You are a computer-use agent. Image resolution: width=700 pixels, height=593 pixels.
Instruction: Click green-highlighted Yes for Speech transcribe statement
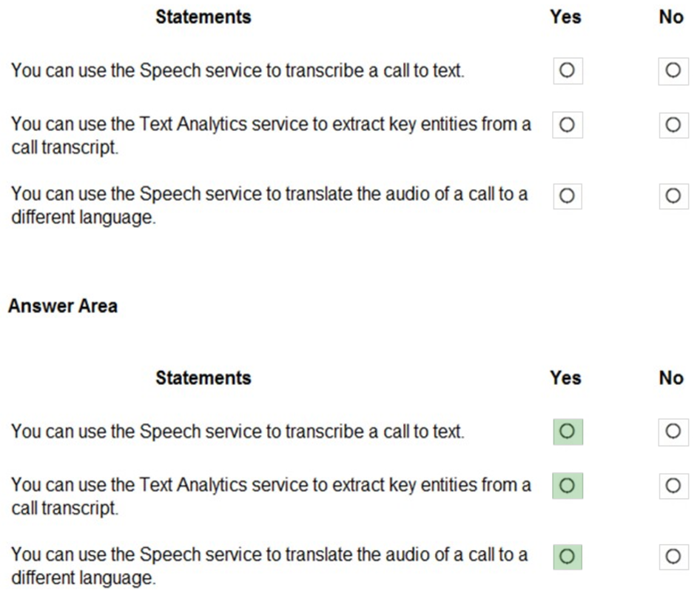coord(568,431)
